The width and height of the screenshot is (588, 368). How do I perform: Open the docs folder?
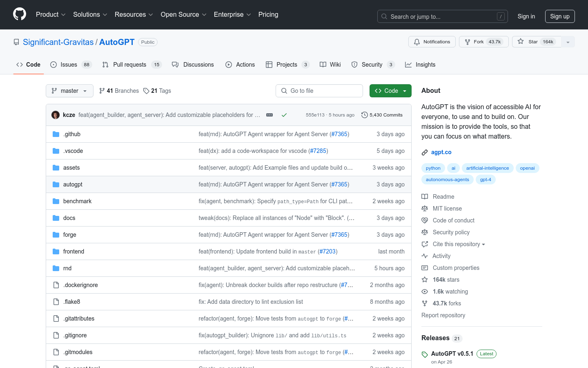(69, 218)
